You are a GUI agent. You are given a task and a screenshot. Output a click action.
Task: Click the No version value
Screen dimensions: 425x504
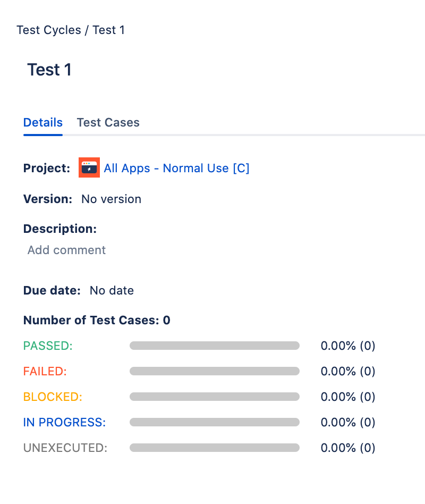click(x=111, y=199)
